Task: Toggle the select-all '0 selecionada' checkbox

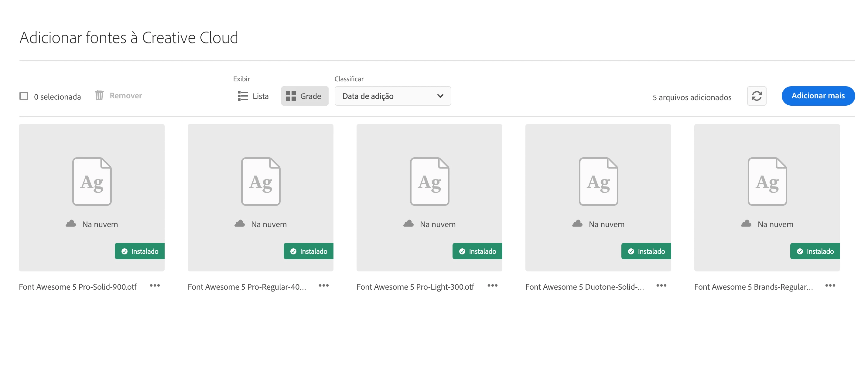Action: pyautogui.click(x=24, y=96)
